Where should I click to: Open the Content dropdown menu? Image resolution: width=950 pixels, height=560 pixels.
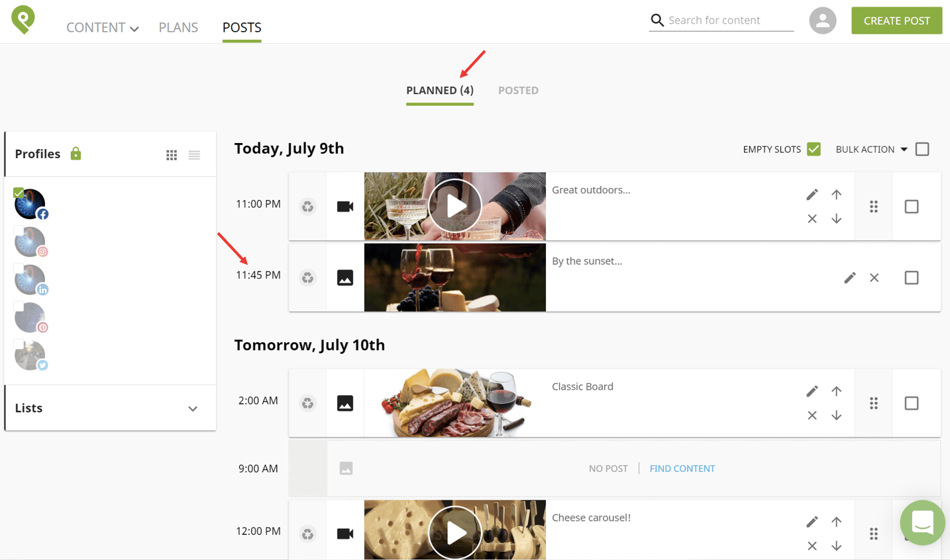coord(102,28)
